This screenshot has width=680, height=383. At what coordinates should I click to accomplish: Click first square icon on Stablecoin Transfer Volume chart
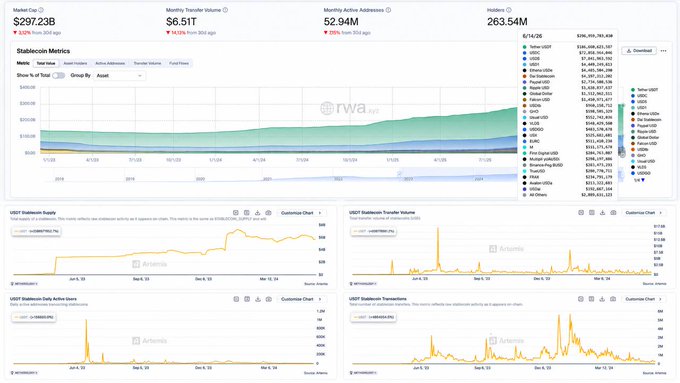coord(581,213)
